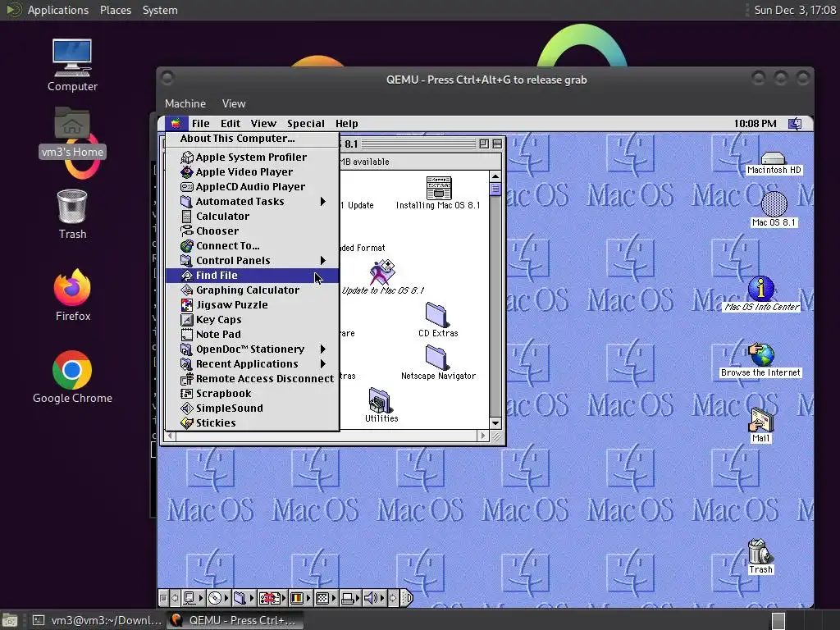This screenshot has width=840, height=630.
Task: Choose Find File from Apple menu
Action: [x=252, y=276]
